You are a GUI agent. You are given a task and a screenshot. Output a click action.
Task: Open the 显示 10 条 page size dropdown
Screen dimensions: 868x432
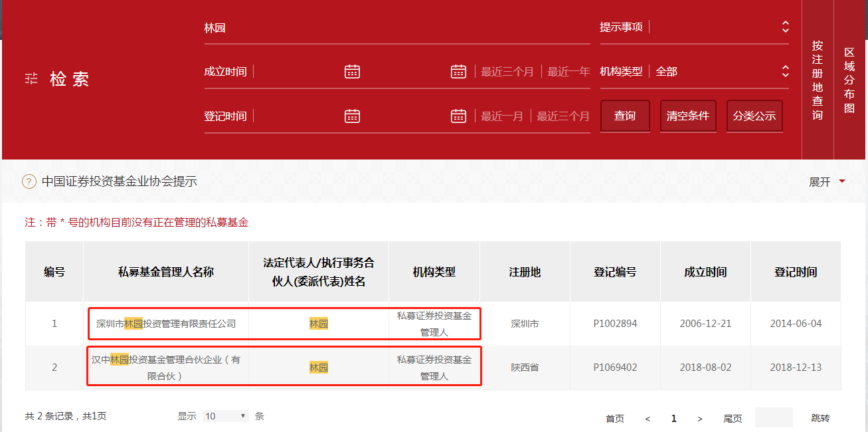point(226,416)
